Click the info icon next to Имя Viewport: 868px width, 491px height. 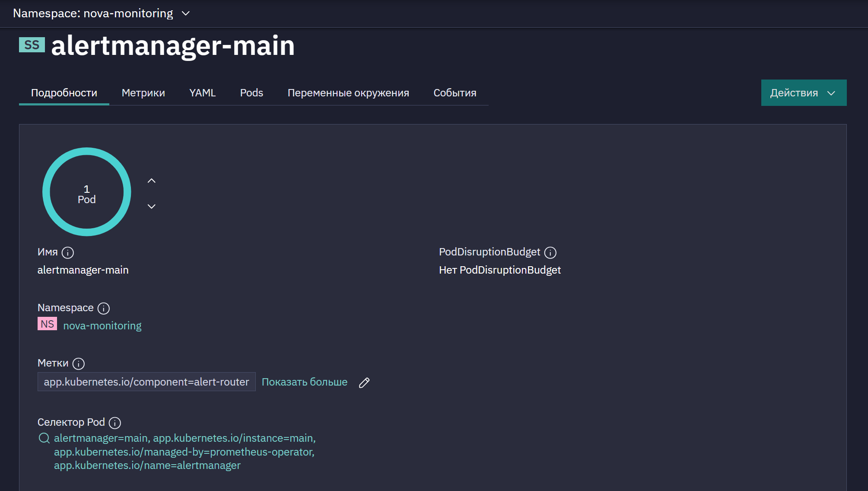click(68, 252)
